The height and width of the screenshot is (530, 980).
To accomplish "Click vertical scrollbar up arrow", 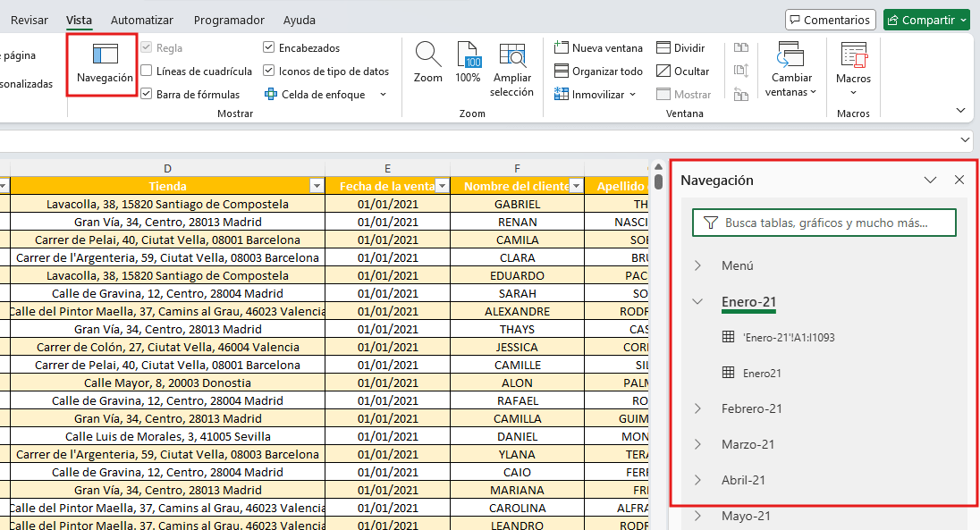I will tap(658, 167).
